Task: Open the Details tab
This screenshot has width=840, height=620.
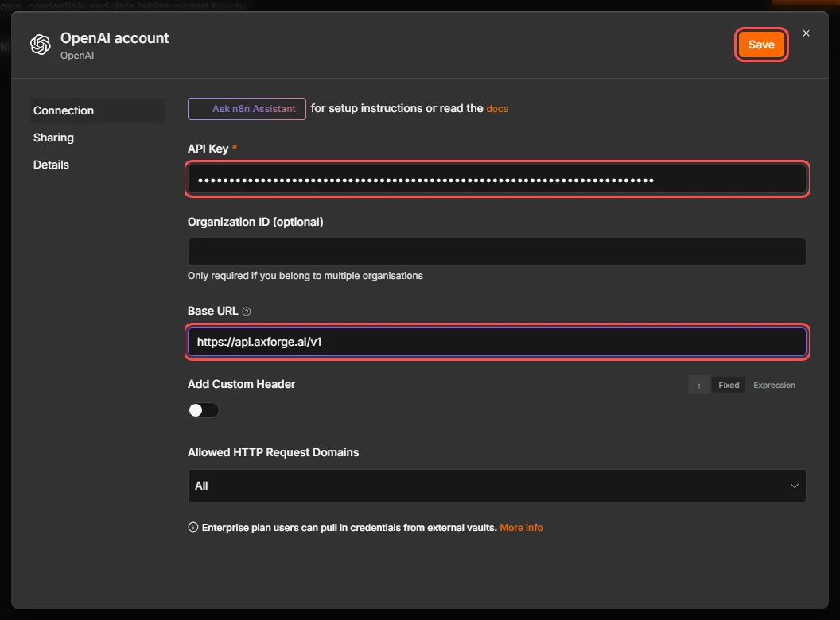Action: [x=51, y=165]
